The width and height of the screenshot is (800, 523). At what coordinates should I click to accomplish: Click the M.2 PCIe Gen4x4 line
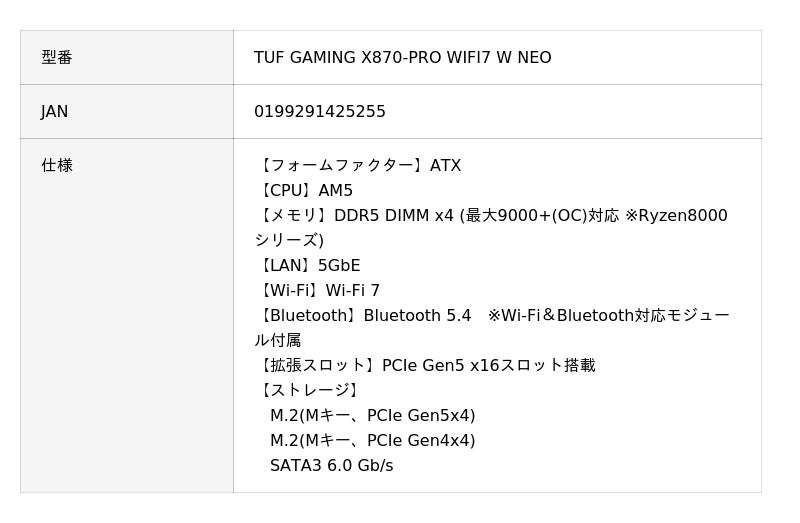pos(372,441)
